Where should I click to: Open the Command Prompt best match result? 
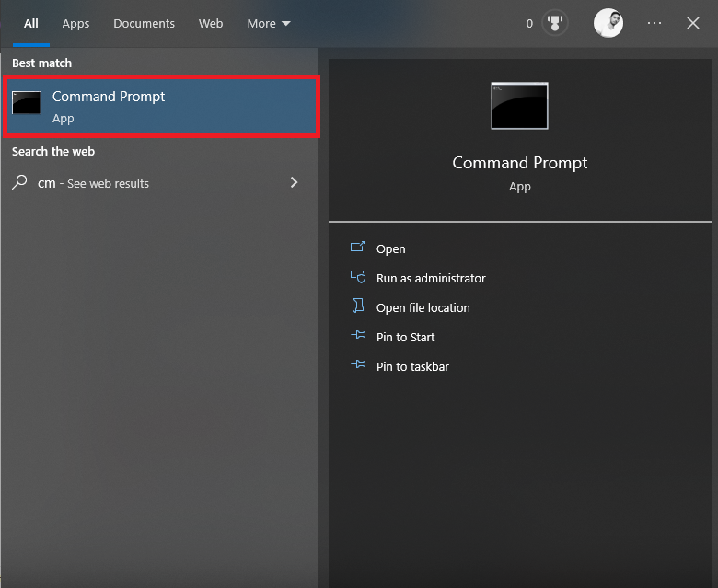tap(161, 106)
